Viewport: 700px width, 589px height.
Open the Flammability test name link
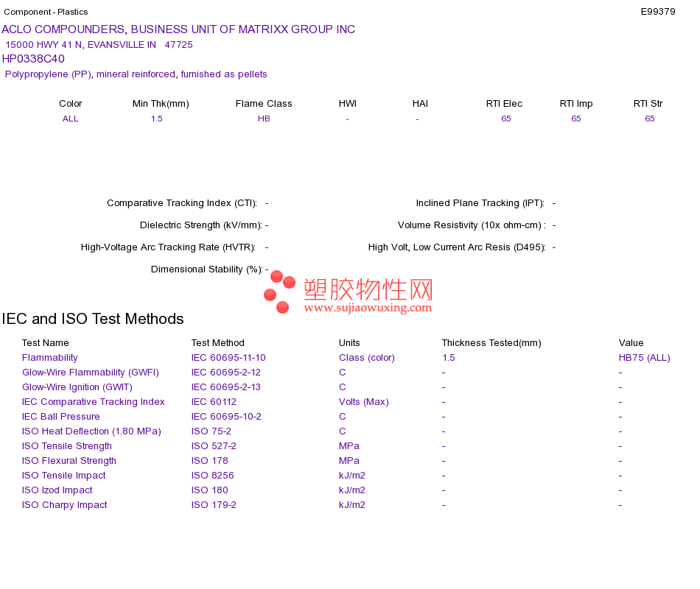click(x=49, y=358)
